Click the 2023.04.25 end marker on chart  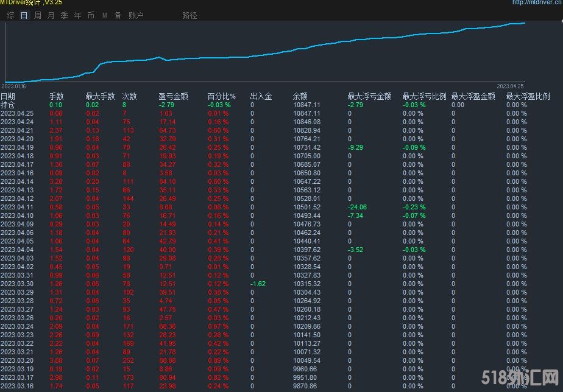click(x=510, y=86)
